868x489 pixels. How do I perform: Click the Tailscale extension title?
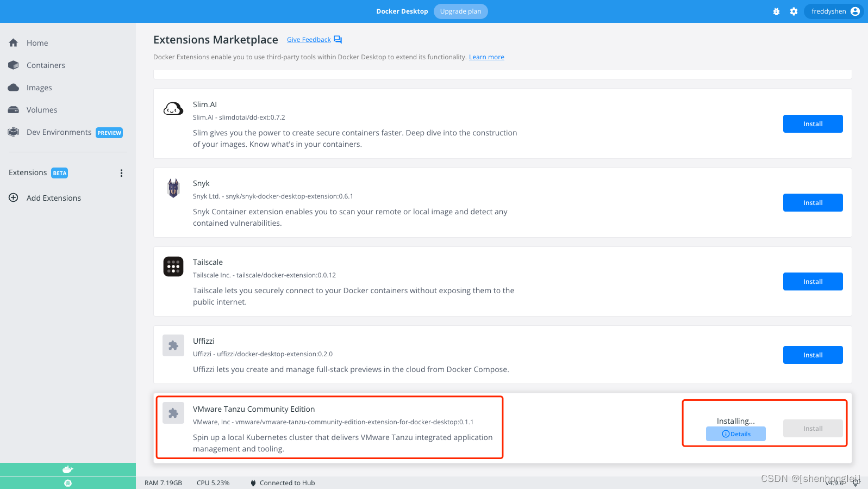(208, 262)
